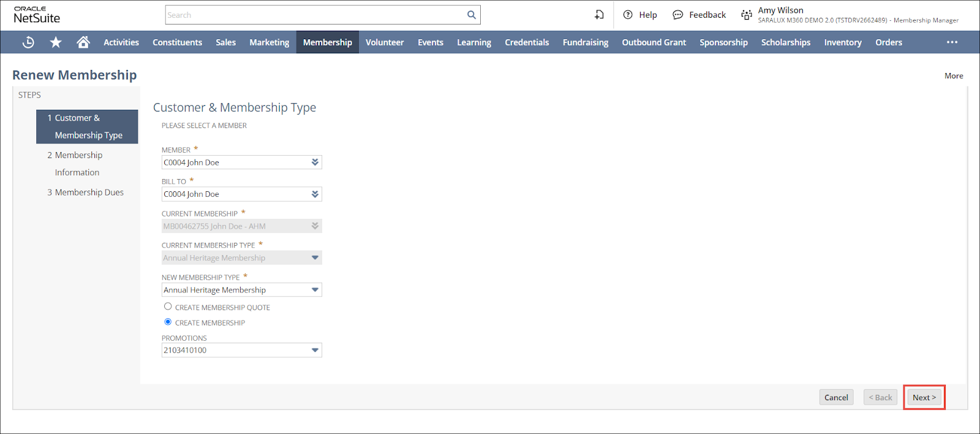
Task: Open the Feedback speech bubble icon
Action: (x=677, y=15)
